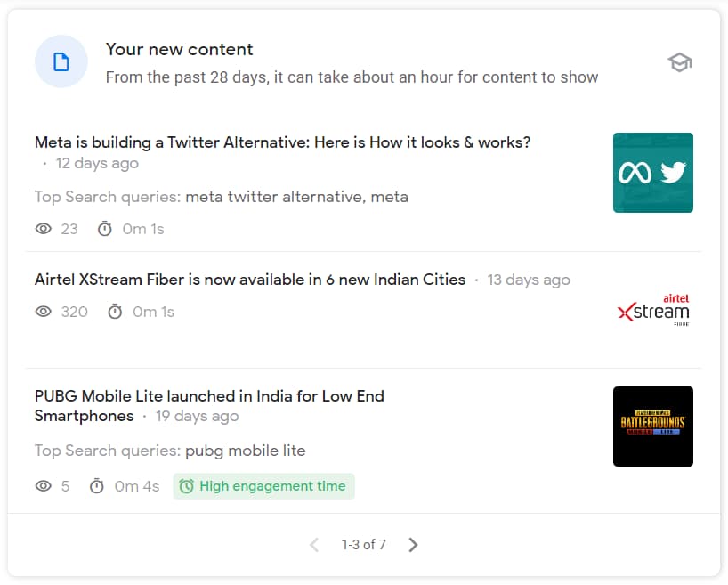The height and width of the screenshot is (585, 728).
Task: Click the eye views icon showing 5
Action: pos(44,486)
